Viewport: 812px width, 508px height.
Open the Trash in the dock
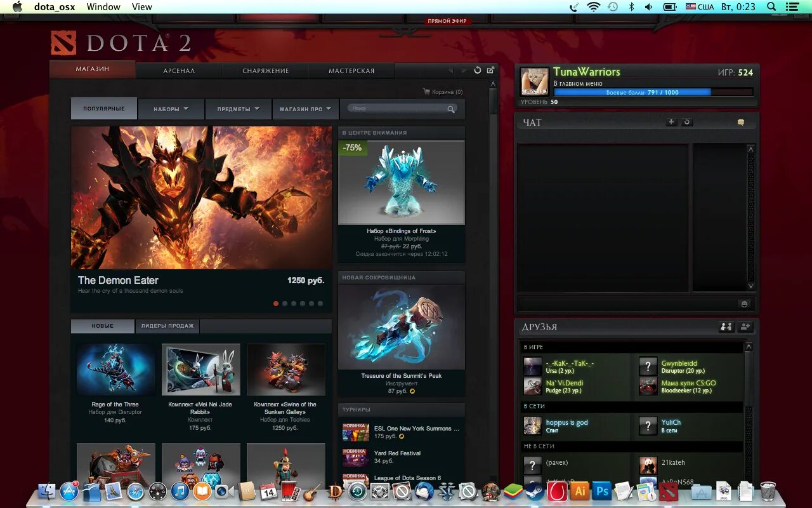[768, 491]
